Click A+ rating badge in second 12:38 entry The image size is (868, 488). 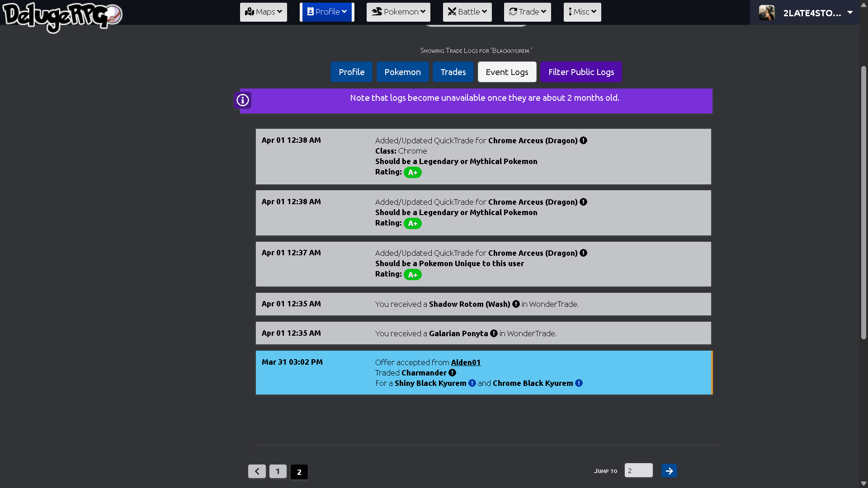(413, 224)
